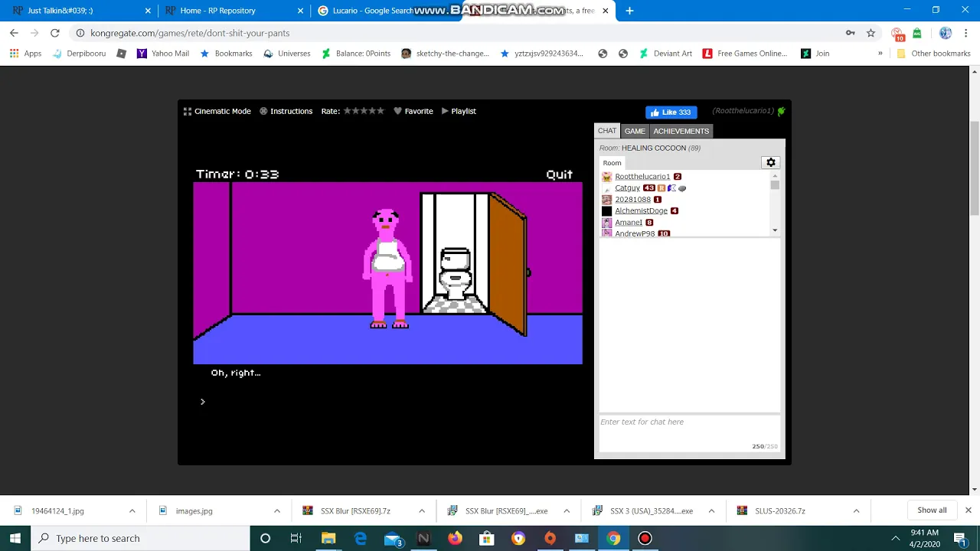Open Microsoft Store from the taskbar
980x551 pixels.
click(x=487, y=538)
